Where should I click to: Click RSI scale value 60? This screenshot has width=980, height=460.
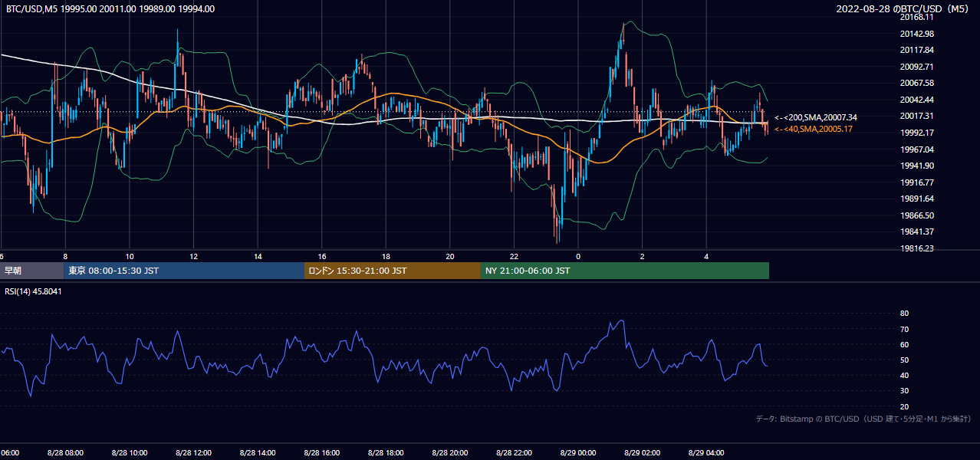tap(904, 344)
